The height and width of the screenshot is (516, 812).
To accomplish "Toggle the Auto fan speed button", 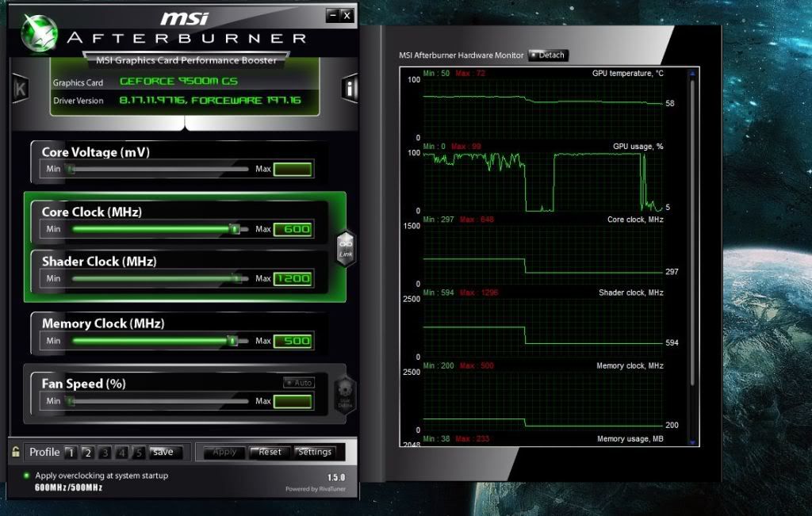I will pyautogui.click(x=299, y=383).
